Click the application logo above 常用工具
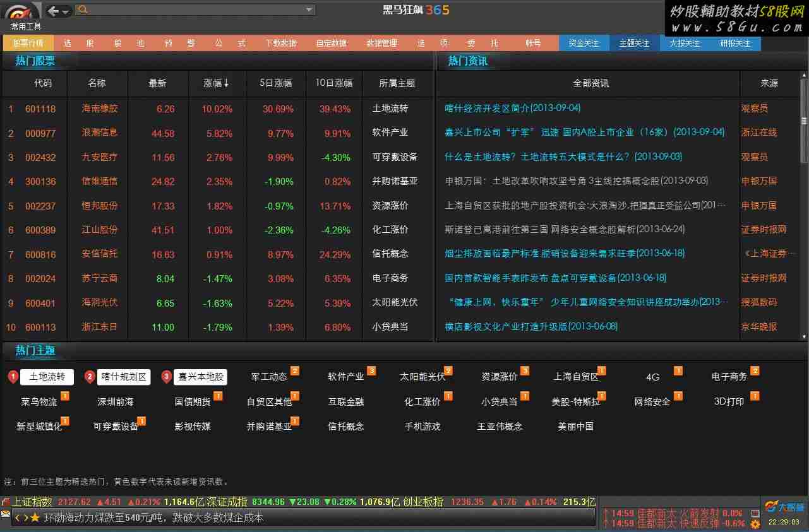809x532 pixels. point(23,12)
